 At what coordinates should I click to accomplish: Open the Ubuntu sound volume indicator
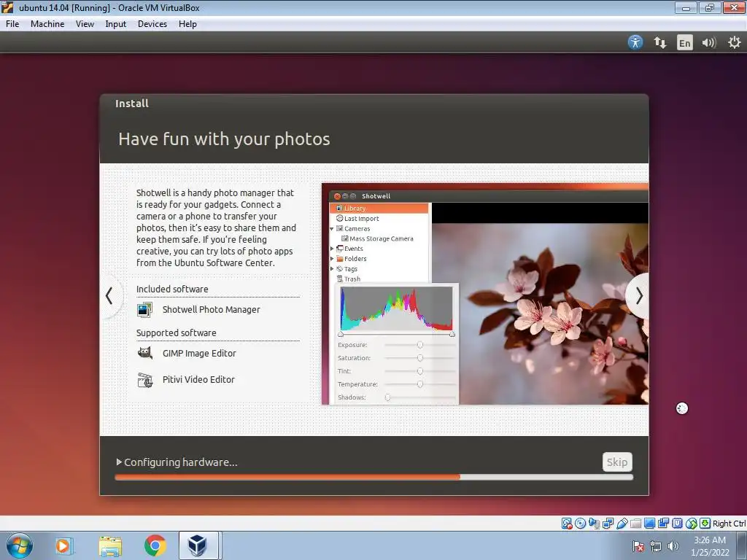(709, 43)
